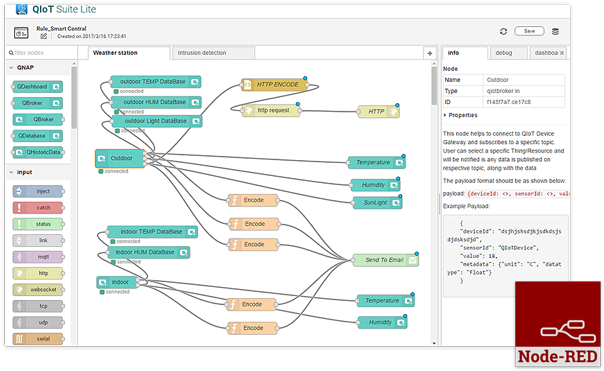The width and height of the screenshot is (604, 371).
Task: Click the Type value qiotbroker in
Action: pyautogui.click(x=503, y=91)
